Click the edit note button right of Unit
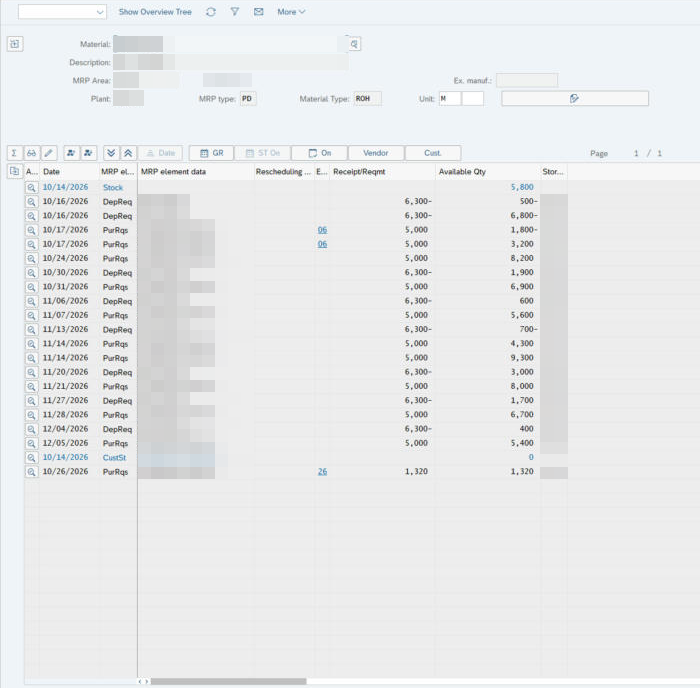Screen dimensions: 700x688 [x=575, y=98]
